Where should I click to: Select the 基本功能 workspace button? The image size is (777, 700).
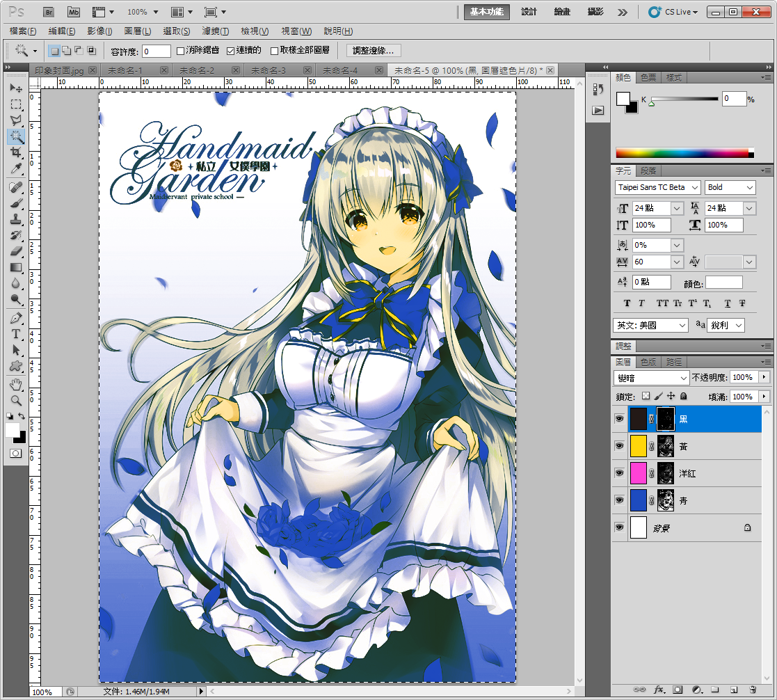(487, 12)
